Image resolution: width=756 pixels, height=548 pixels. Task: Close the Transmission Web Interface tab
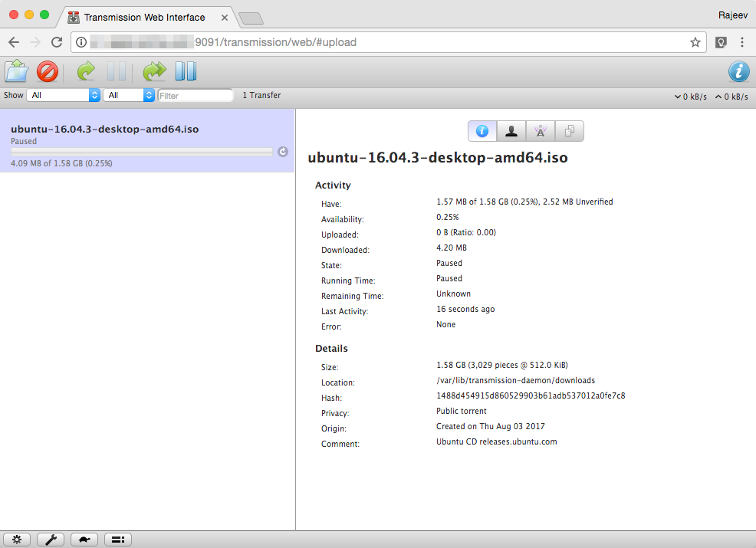pyautogui.click(x=225, y=18)
